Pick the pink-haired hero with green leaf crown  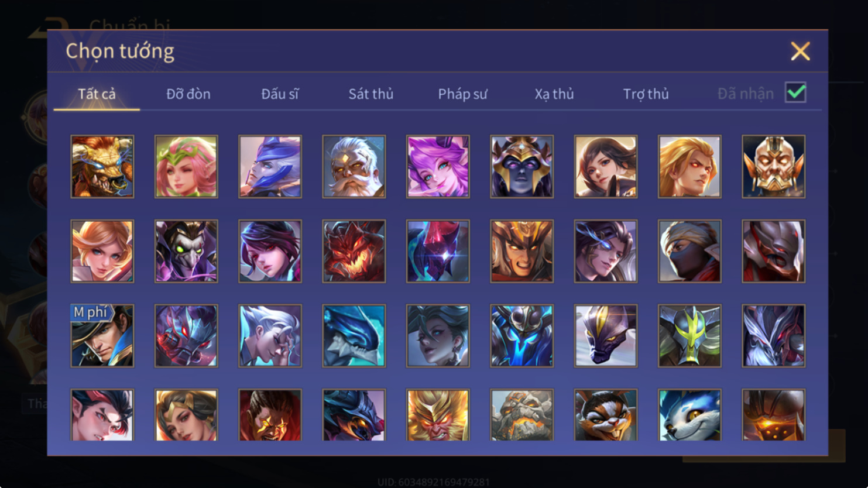(186, 167)
